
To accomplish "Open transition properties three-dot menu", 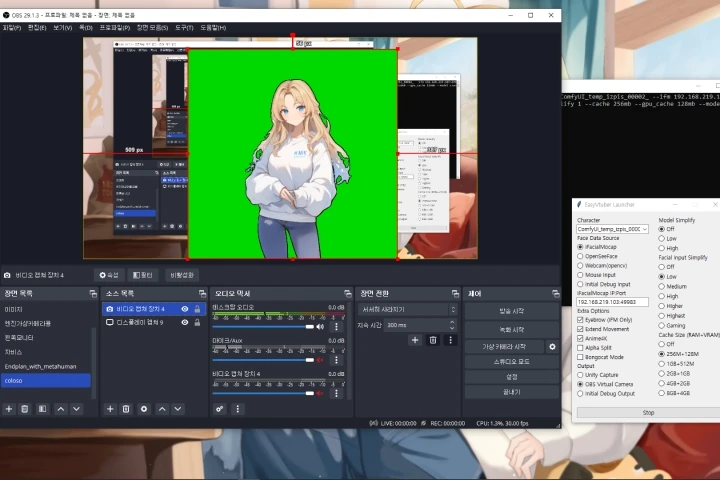I will 450,340.
